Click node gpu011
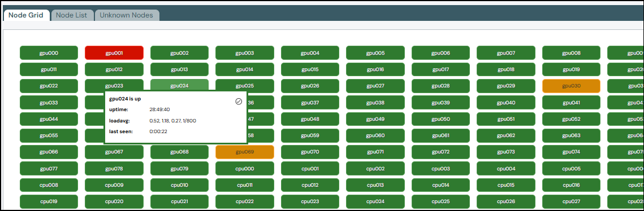The height and width of the screenshot is (211, 644). pos(49,69)
